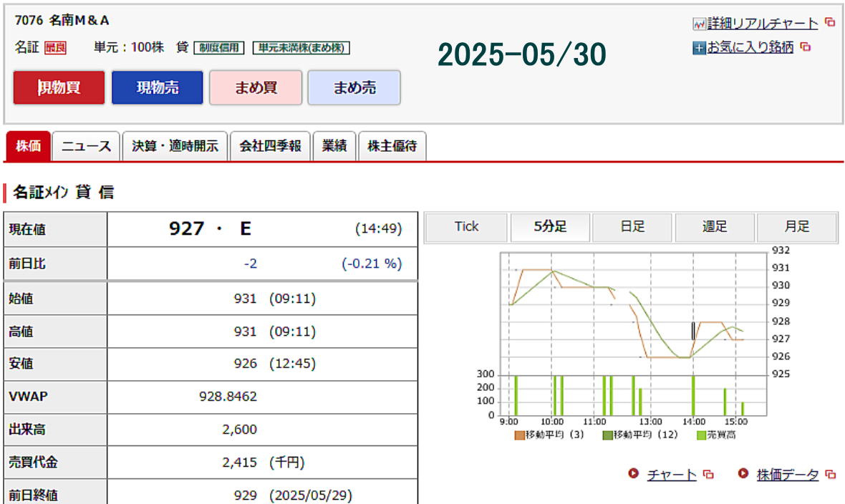This screenshot has width=845, height=504.
Task: Click the 現在値 time (14:49)
Action: (378, 228)
